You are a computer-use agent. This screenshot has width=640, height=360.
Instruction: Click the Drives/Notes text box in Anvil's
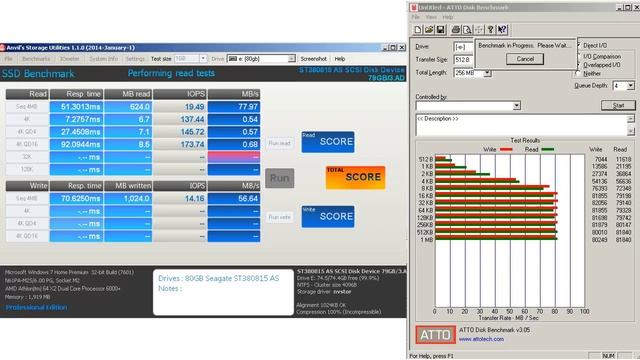pos(223,292)
